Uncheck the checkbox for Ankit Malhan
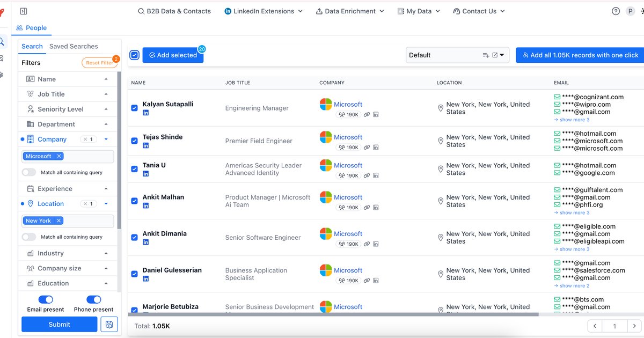This screenshot has width=644, height=338. tap(134, 201)
